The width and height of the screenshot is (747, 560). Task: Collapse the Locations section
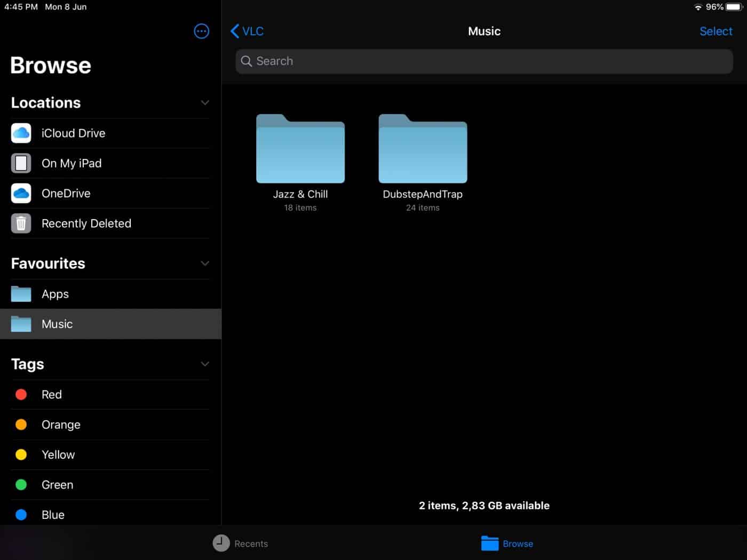pyautogui.click(x=205, y=103)
